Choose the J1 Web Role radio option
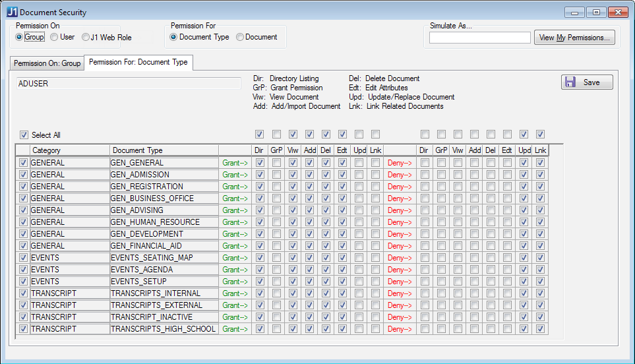Screen dimensions: 635x364 pyautogui.click(x=86, y=38)
